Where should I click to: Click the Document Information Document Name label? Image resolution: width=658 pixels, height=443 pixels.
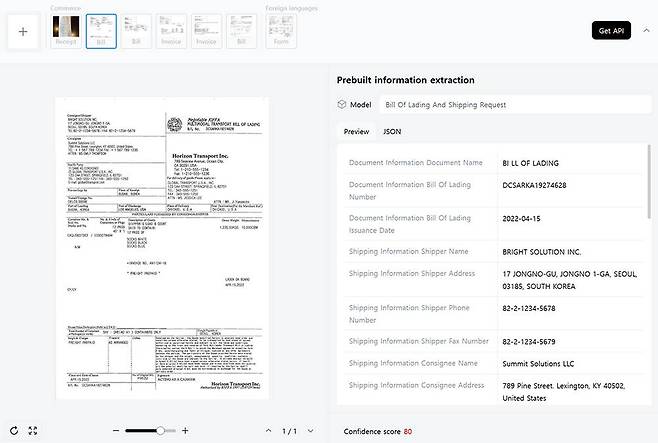(415, 163)
